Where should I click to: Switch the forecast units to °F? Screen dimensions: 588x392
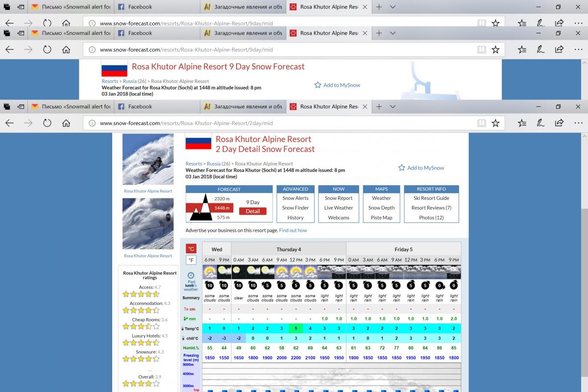coord(191,260)
